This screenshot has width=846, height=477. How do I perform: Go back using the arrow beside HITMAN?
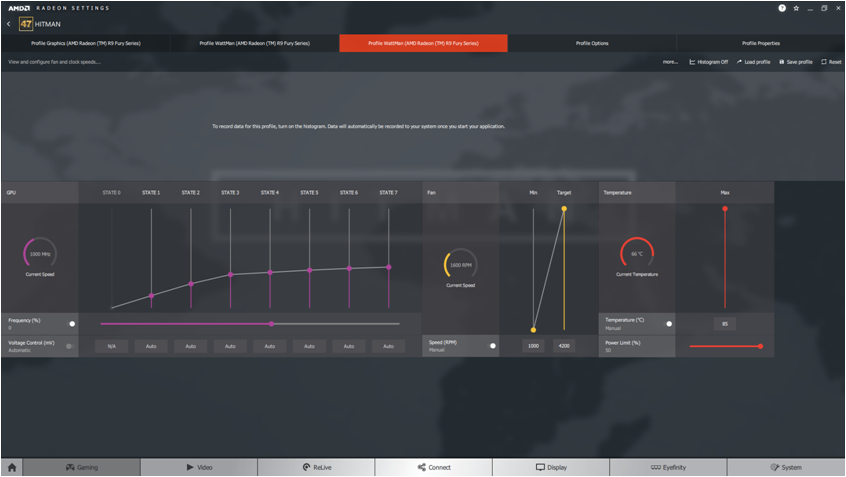[x=9, y=24]
